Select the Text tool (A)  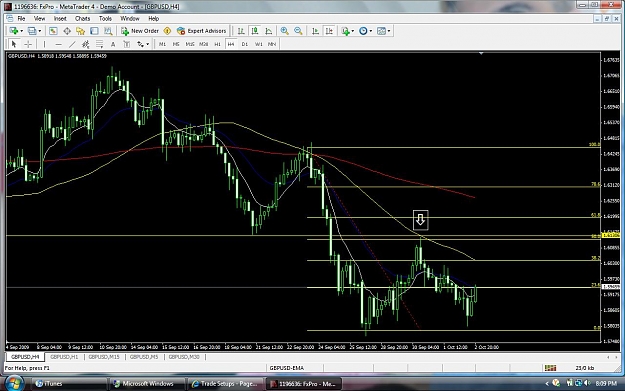coord(113,44)
